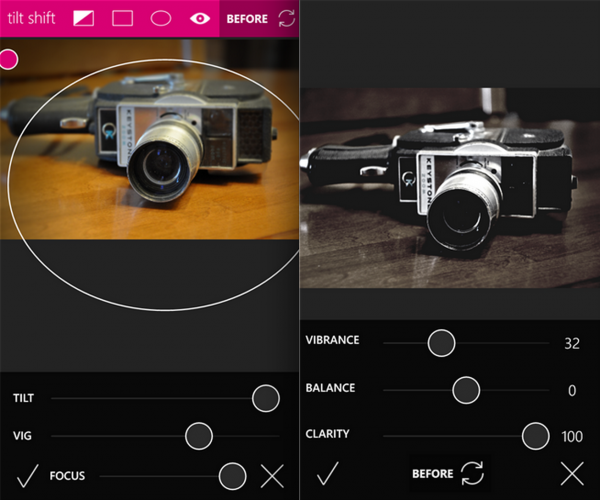Image resolution: width=600 pixels, height=500 pixels.
Task: Toggle the eye overlay visibility icon
Action: pyautogui.click(x=200, y=18)
